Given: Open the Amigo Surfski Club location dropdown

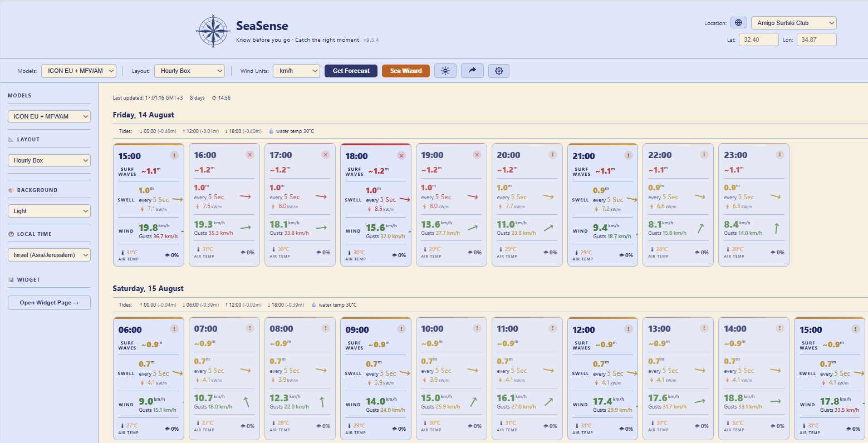Looking at the screenshot, I should coord(794,23).
